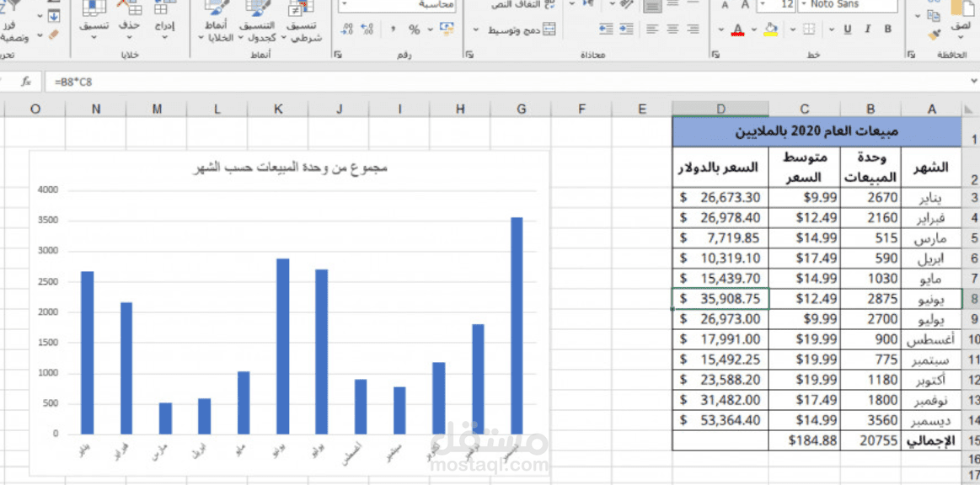Click the Fill down arrow icon
This screenshot has width=980, height=485.
coord(55,16)
